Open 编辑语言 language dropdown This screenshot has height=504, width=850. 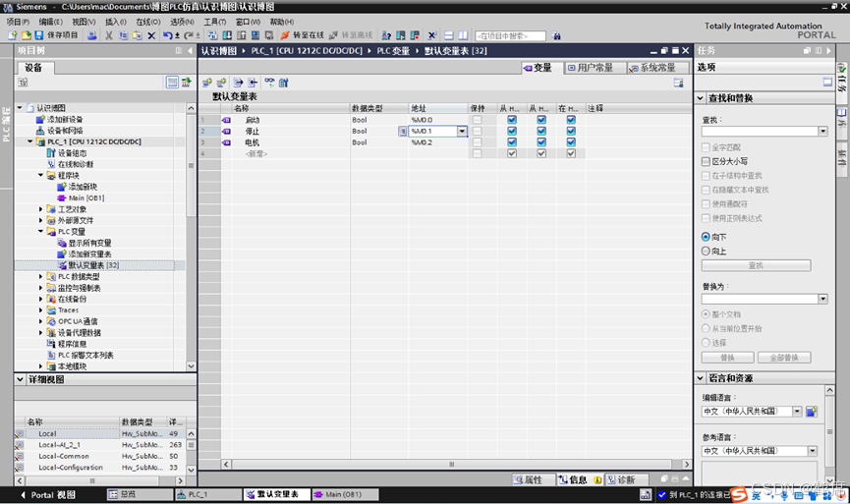[x=797, y=412]
